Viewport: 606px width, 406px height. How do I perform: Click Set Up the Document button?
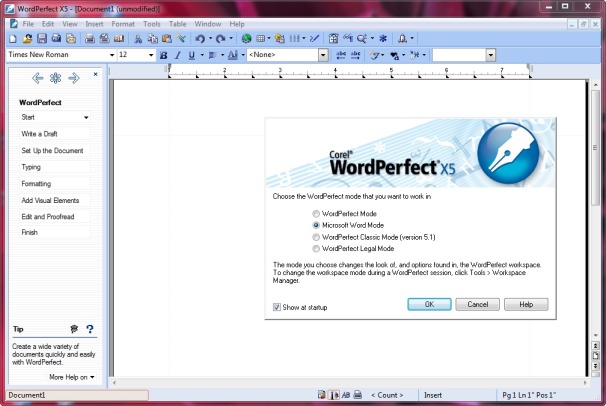pyautogui.click(x=54, y=151)
